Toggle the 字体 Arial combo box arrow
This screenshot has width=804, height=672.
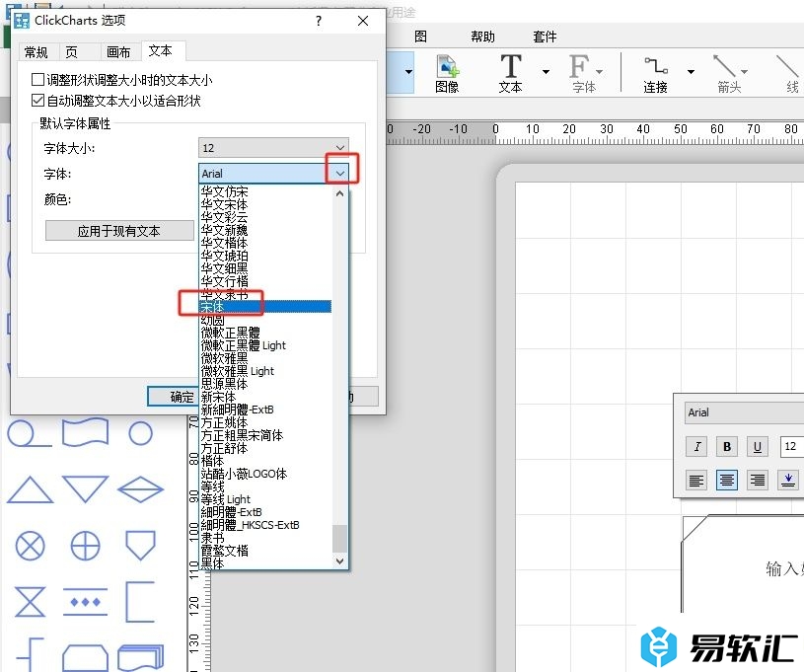point(340,174)
